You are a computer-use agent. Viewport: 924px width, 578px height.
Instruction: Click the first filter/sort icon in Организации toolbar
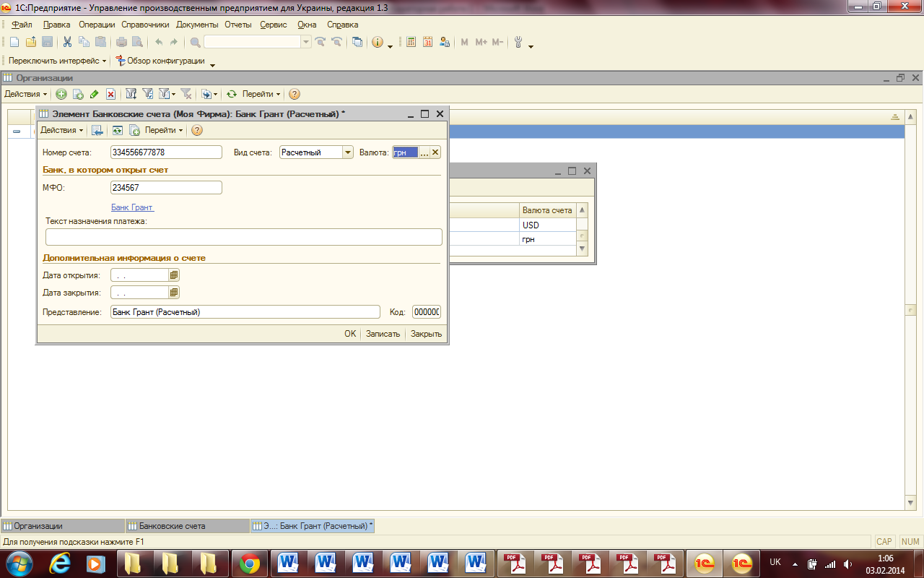(131, 94)
